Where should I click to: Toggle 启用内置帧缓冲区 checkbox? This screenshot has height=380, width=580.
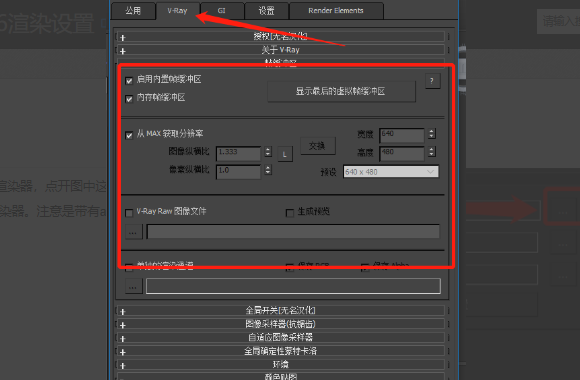coord(129,80)
